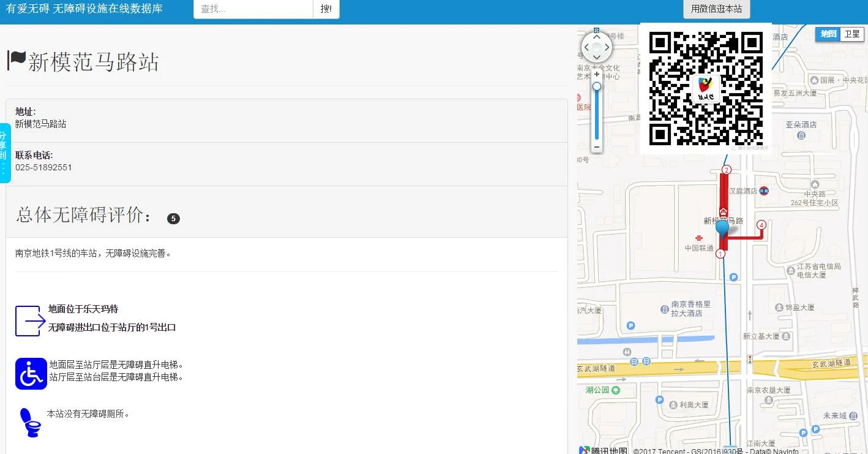Switch map to 地图 standard view
Viewport: 868px width, 454px height.
click(x=828, y=34)
